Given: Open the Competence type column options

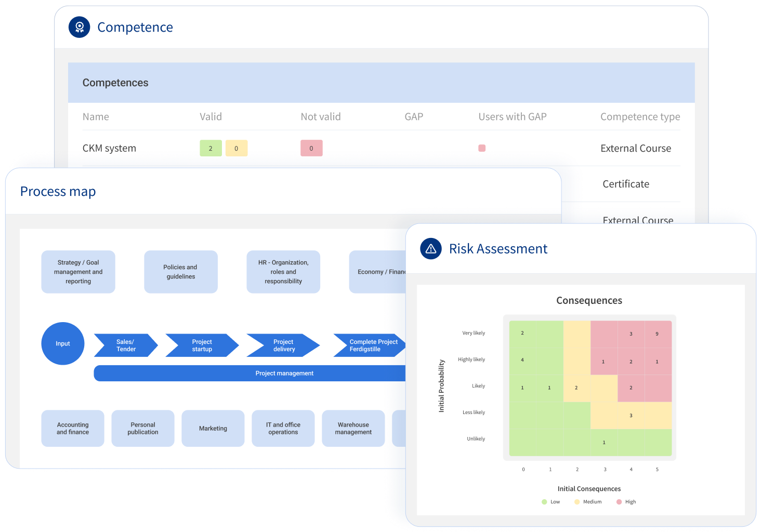Looking at the screenshot, I should tap(640, 116).
